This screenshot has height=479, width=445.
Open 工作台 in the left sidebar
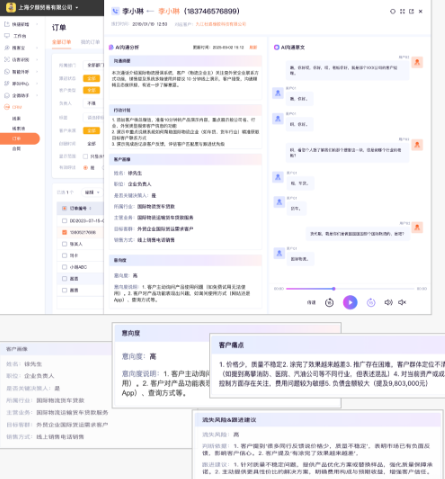[20, 36]
